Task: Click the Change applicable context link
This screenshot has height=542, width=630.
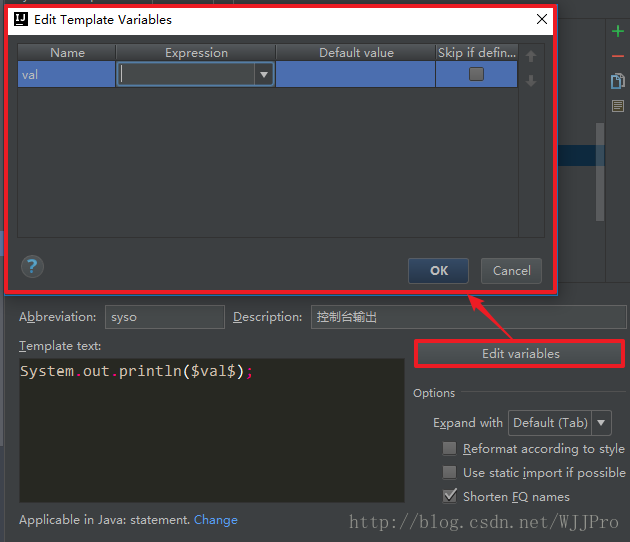Action: click(216, 520)
